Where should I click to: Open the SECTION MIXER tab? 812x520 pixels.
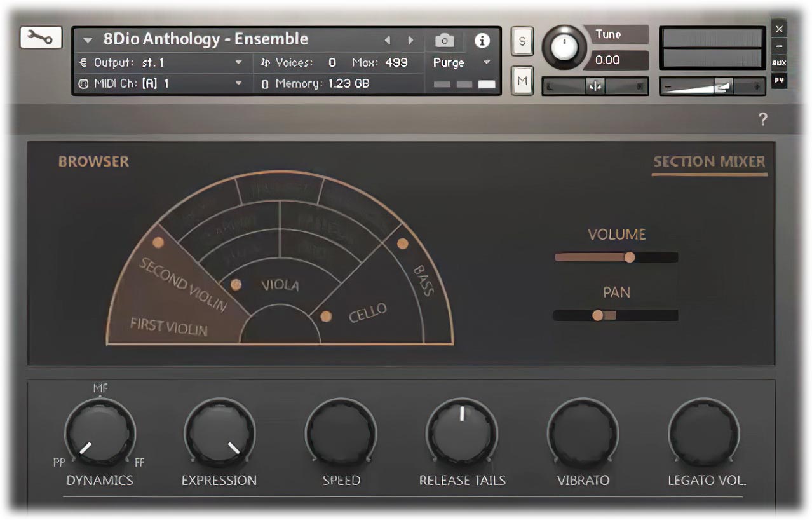tap(709, 161)
